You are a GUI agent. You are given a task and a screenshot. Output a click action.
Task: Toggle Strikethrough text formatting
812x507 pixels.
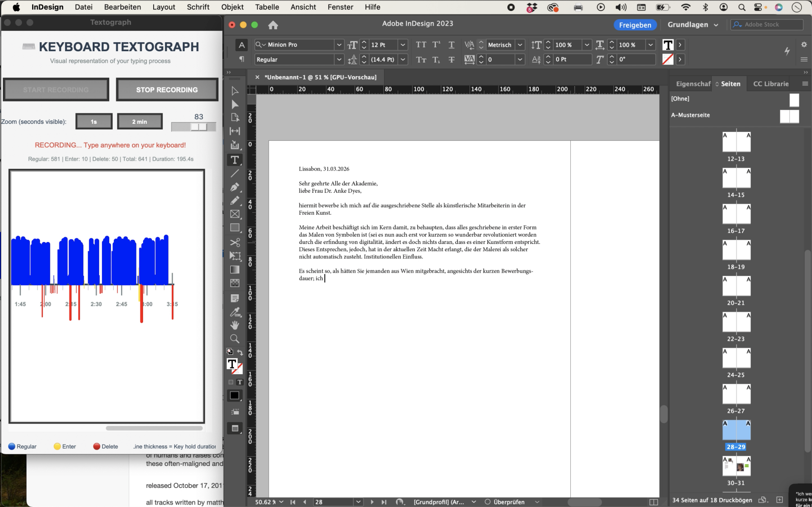[x=451, y=60]
